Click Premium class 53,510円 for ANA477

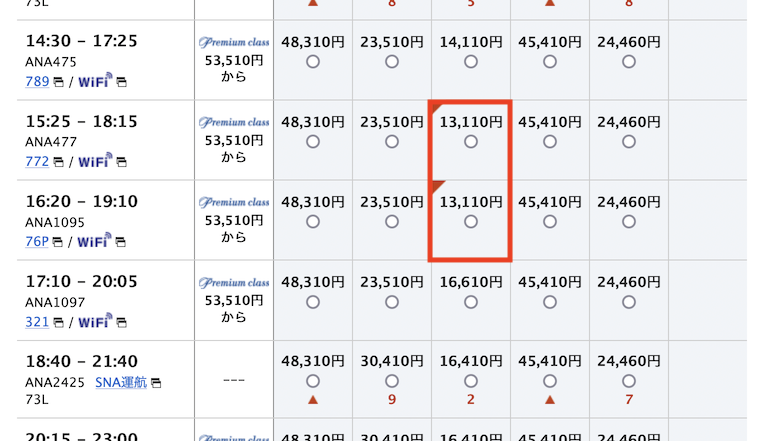coord(234,140)
